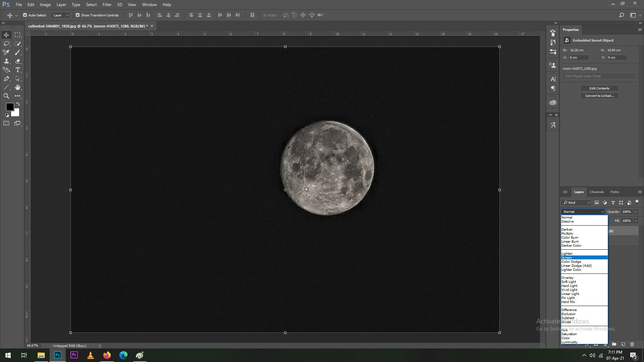Screen dimensions: 644x362
Task: Open the Opacity slider dropdown arrow
Action: click(636, 212)
